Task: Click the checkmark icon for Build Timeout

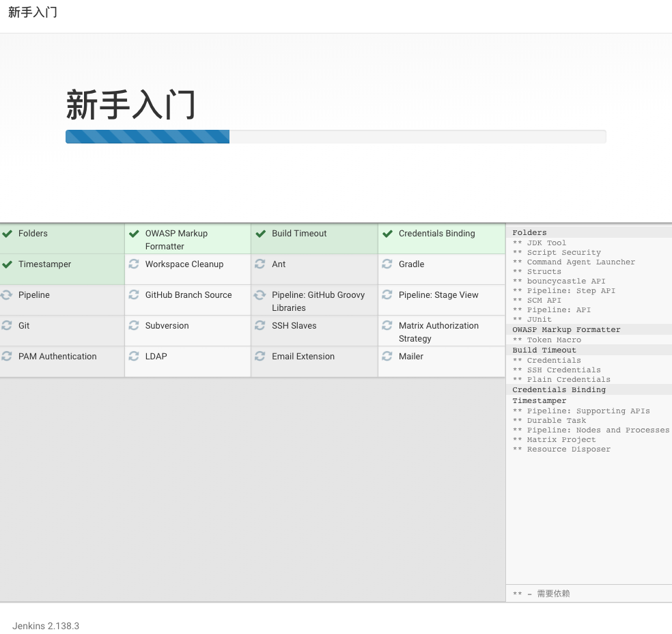Action: click(261, 234)
